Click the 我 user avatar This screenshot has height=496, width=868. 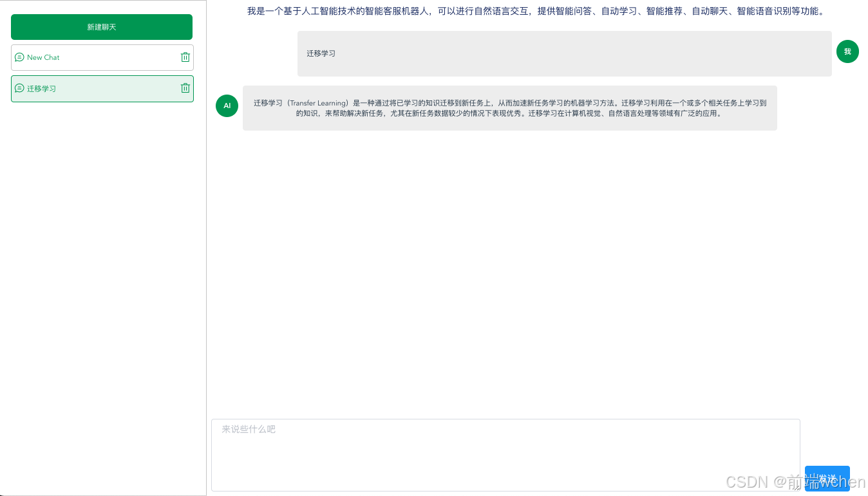click(847, 51)
